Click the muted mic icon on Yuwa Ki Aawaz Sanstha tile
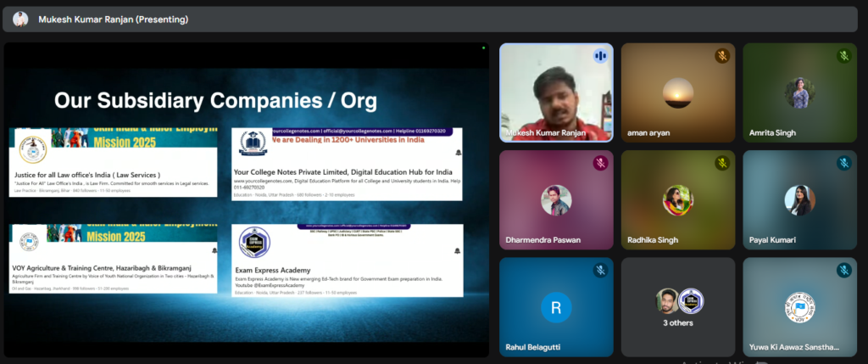The height and width of the screenshot is (364, 868). click(843, 270)
